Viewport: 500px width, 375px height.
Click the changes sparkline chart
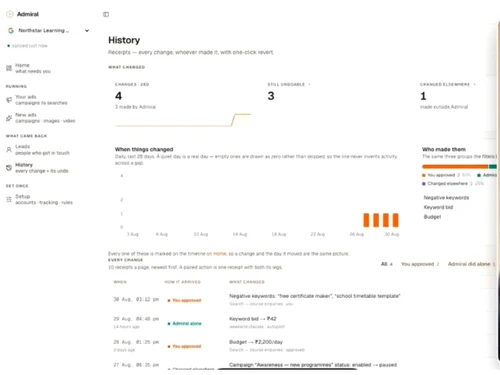(183, 120)
